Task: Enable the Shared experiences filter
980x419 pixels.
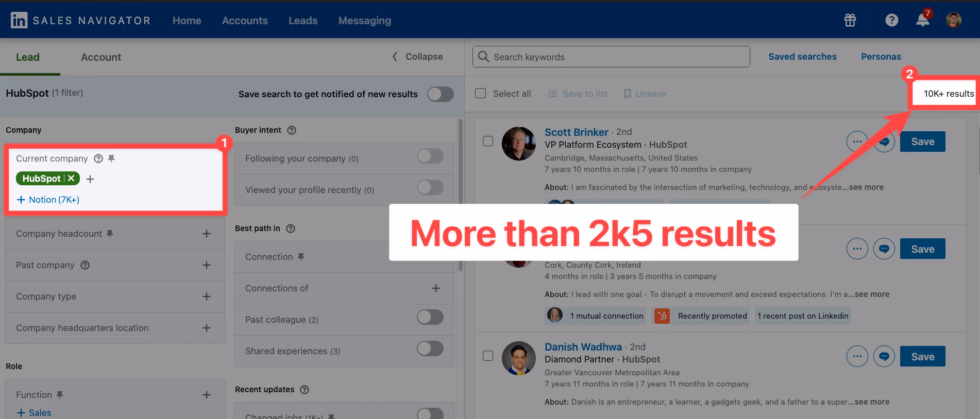Action: [x=430, y=348]
